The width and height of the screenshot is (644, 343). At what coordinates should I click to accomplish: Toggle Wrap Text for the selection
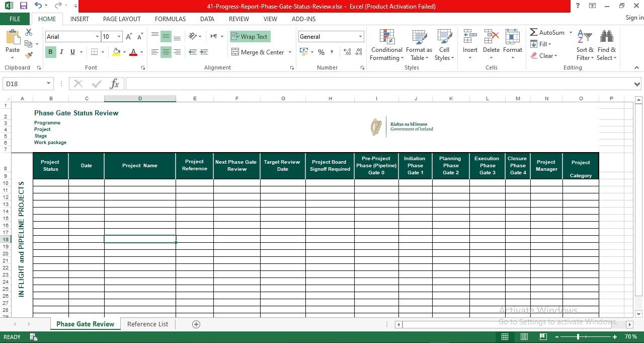point(250,36)
